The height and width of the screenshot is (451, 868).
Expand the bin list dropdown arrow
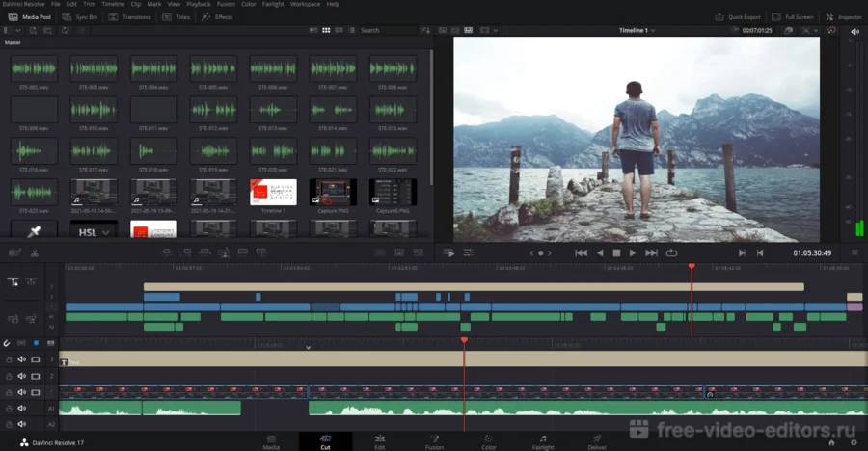coord(19,31)
